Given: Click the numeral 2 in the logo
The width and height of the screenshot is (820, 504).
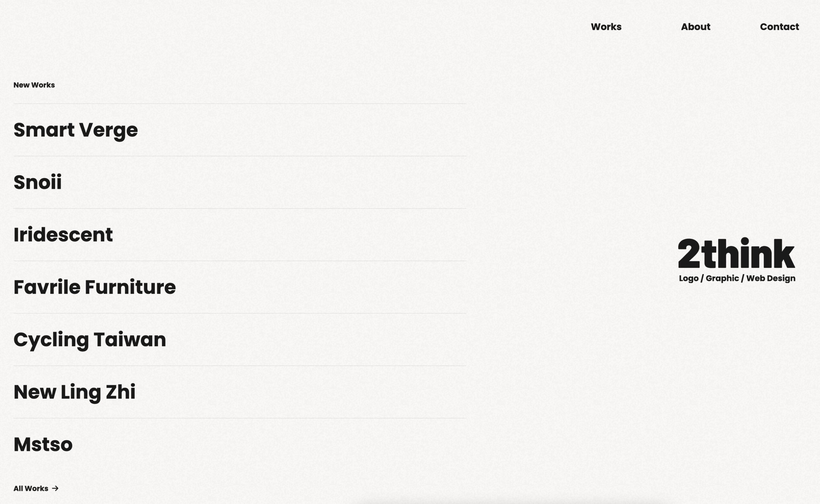Looking at the screenshot, I should pyautogui.click(x=689, y=253).
